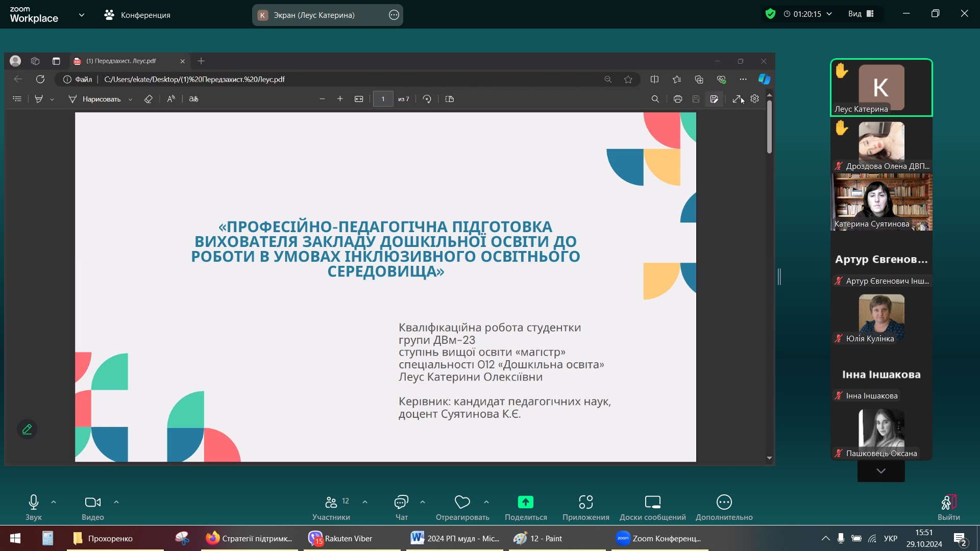This screenshot has width=980, height=551.
Task: Select Пашковець Оксана participant tile
Action: (x=881, y=432)
